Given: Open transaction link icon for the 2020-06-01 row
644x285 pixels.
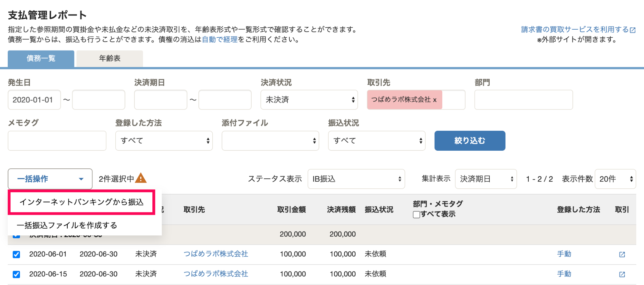Looking at the screenshot, I should (x=622, y=254).
